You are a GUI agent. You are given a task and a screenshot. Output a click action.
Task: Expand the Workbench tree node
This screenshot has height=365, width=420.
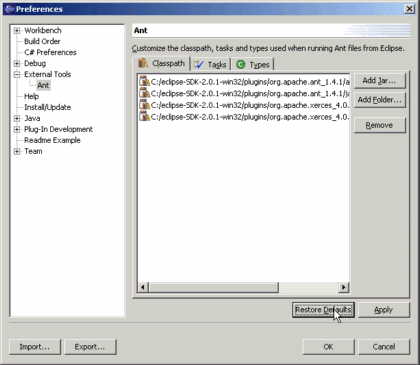pos(17,31)
